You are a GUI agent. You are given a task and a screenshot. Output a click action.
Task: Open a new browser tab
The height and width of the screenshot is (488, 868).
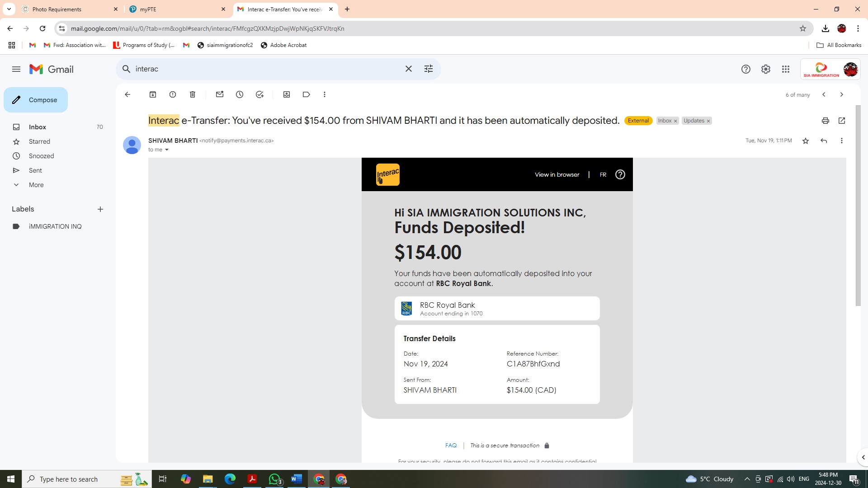pos(347,9)
